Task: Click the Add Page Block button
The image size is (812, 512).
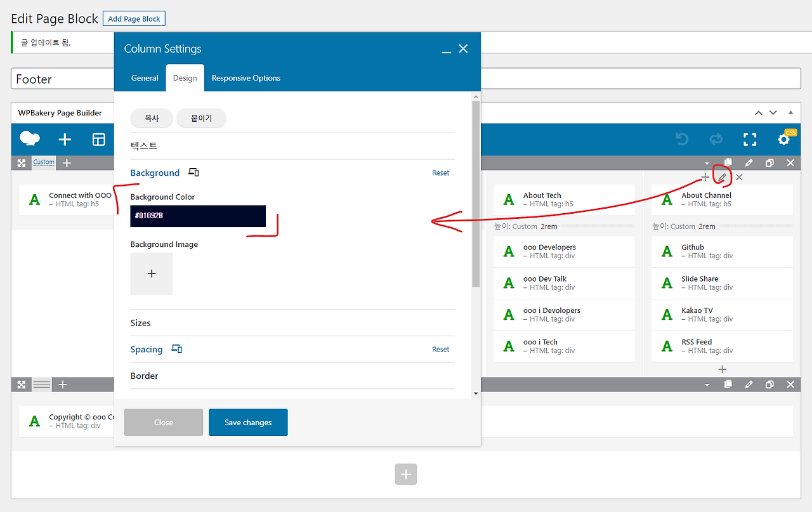Action: point(134,18)
